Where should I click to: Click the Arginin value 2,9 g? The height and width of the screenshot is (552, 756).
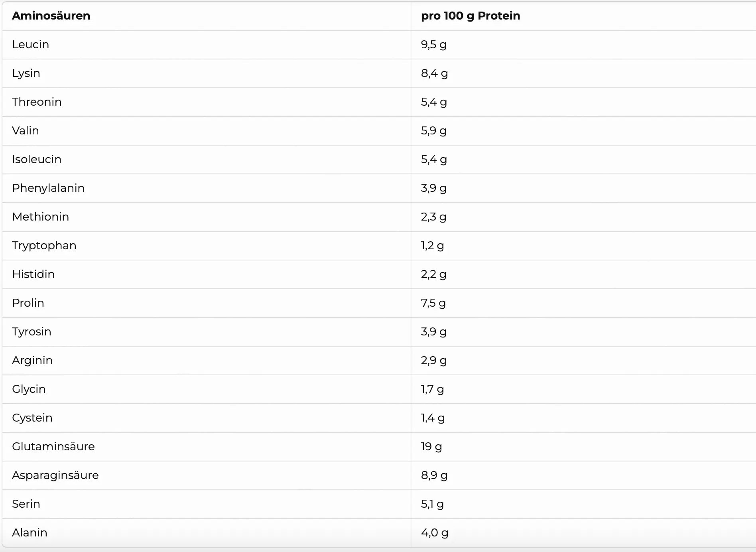point(434,361)
